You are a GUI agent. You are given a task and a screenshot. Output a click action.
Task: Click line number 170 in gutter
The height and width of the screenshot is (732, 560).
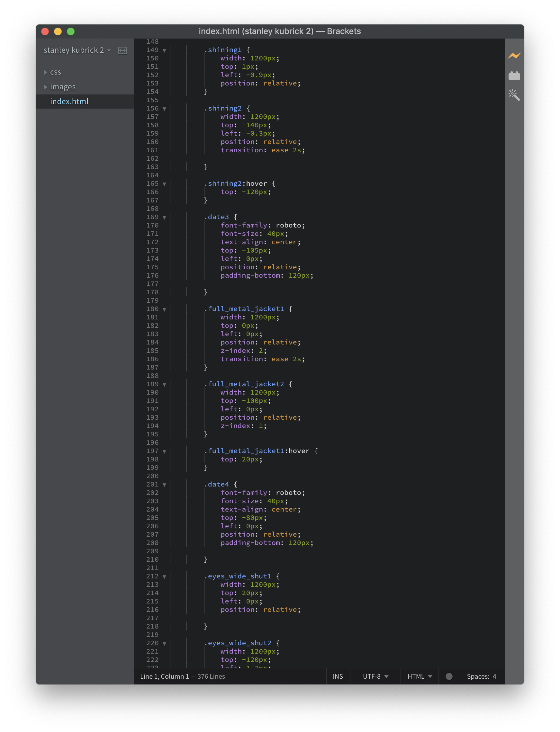click(152, 225)
